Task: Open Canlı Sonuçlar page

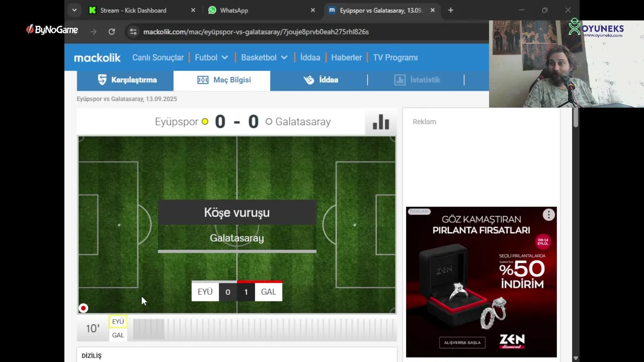Action: coord(158,57)
